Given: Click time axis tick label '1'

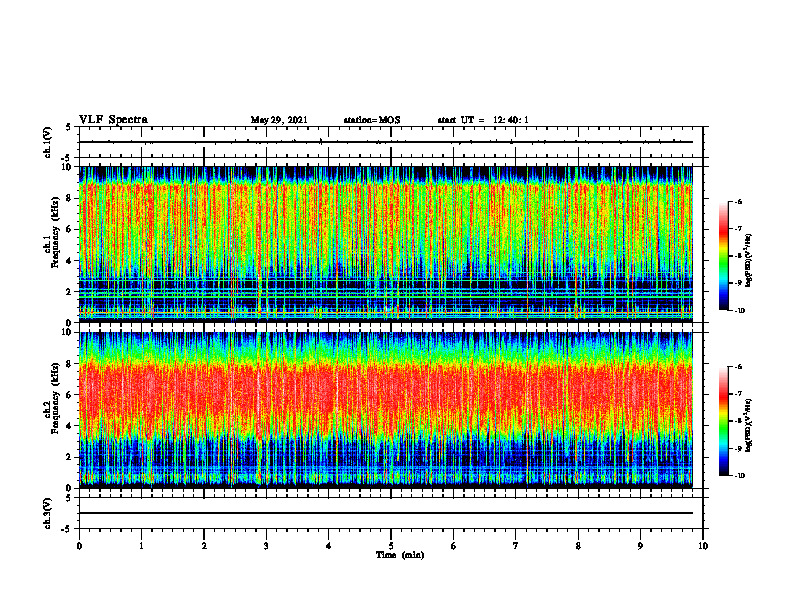Looking at the screenshot, I should click(x=141, y=546).
